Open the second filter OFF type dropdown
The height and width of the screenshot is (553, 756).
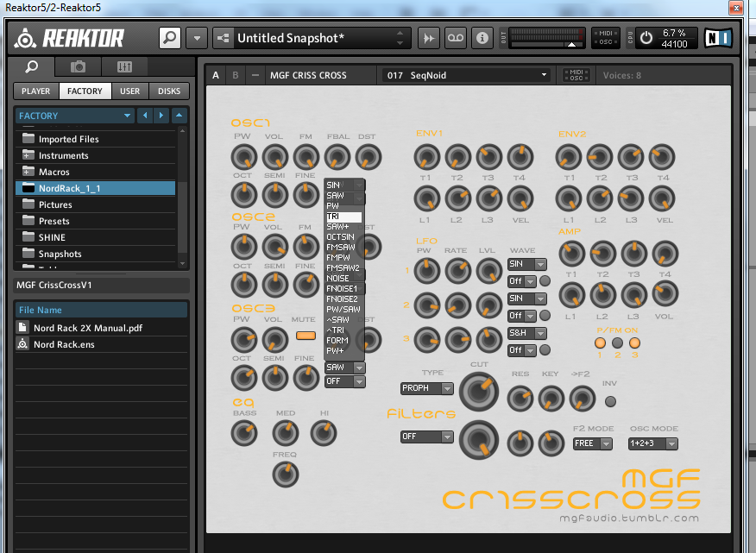[426, 437]
